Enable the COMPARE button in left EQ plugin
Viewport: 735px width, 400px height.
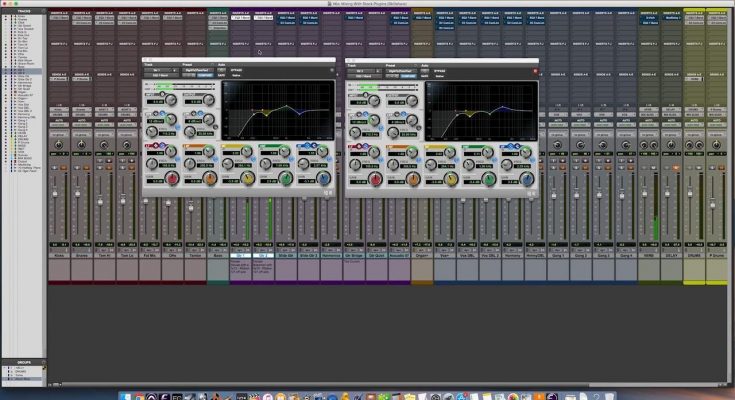coord(203,77)
